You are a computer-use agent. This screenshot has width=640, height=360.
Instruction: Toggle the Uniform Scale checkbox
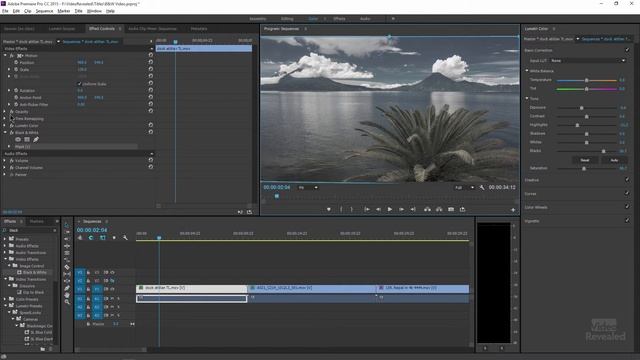[x=79, y=84]
